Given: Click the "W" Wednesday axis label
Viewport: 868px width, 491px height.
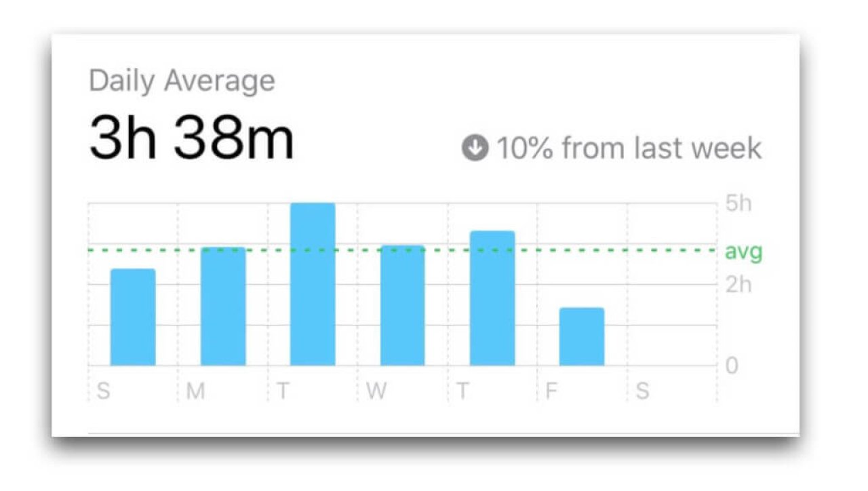Looking at the screenshot, I should pyautogui.click(x=376, y=391).
